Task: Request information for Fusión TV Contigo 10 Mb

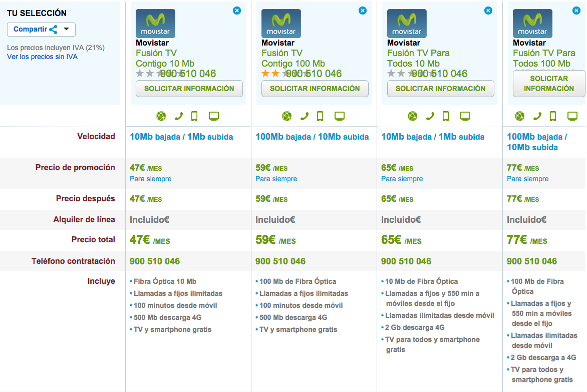Action: 189,89
